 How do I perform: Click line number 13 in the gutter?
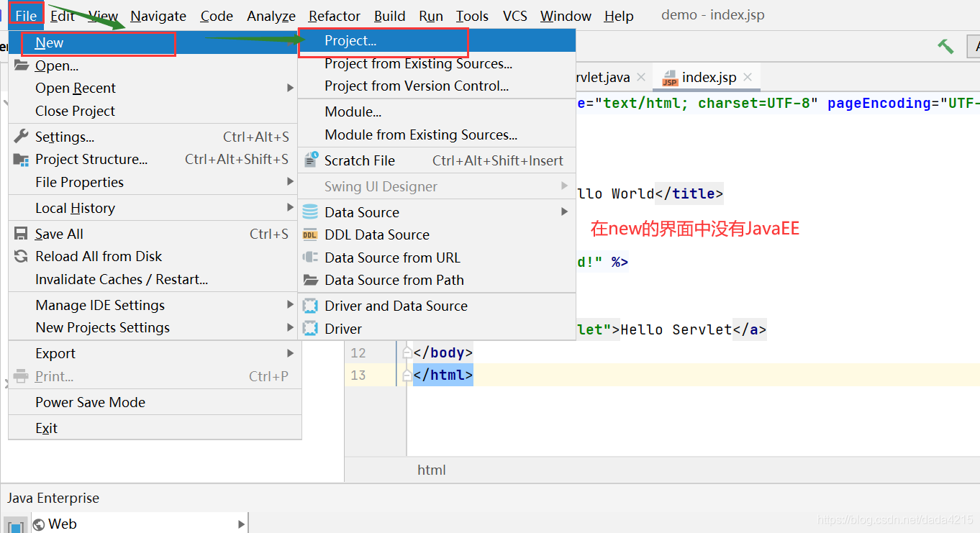[x=358, y=375]
